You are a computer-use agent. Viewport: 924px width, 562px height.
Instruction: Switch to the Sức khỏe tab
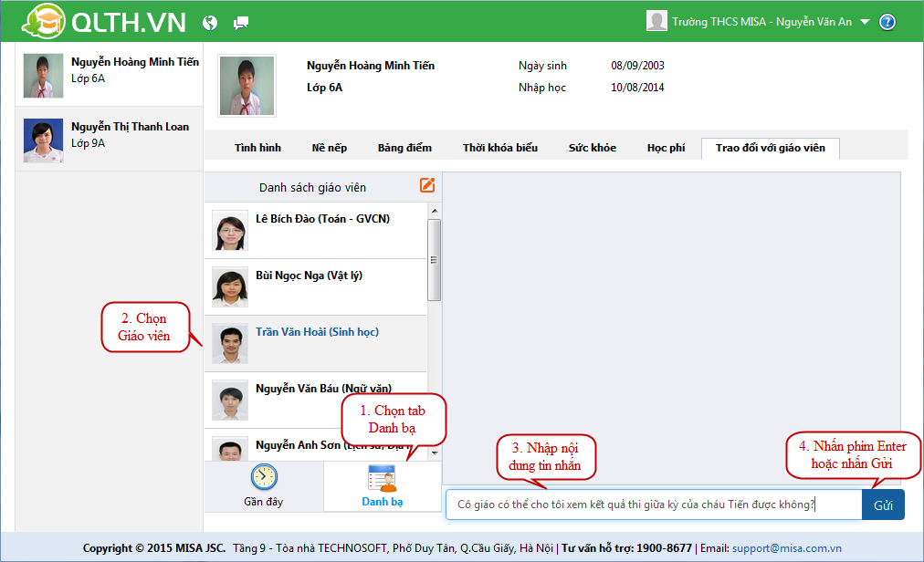click(x=593, y=148)
